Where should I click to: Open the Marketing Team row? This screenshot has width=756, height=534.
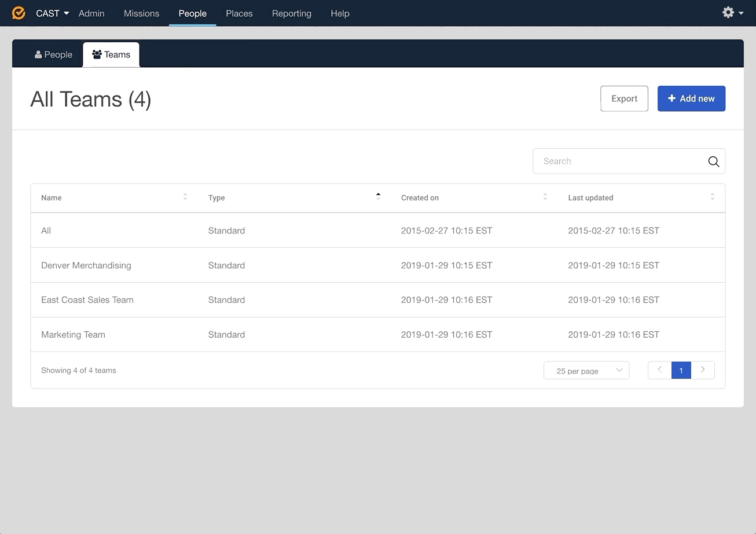click(x=377, y=334)
